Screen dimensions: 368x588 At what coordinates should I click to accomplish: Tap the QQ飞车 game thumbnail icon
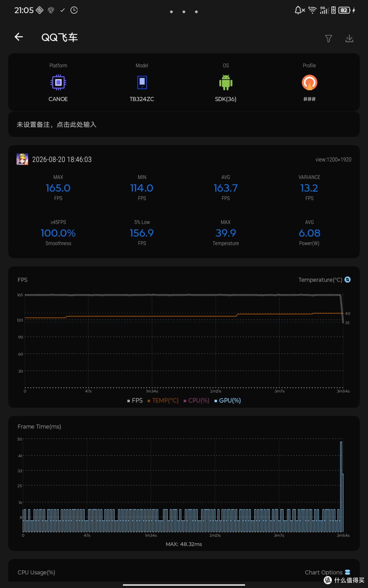pyautogui.click(x=22, y=159)
